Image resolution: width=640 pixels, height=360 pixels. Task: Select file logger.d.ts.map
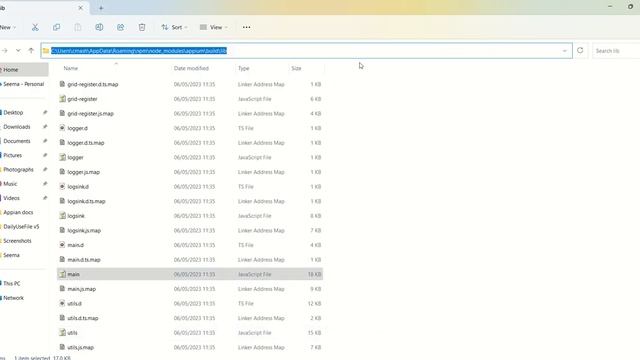[190, 143]
